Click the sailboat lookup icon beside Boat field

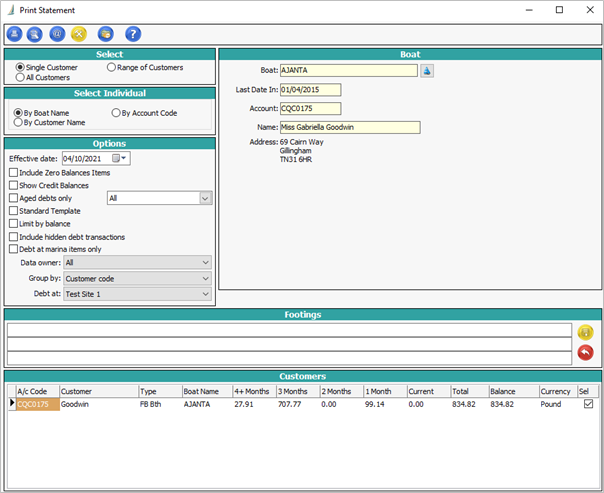(427, 71)
